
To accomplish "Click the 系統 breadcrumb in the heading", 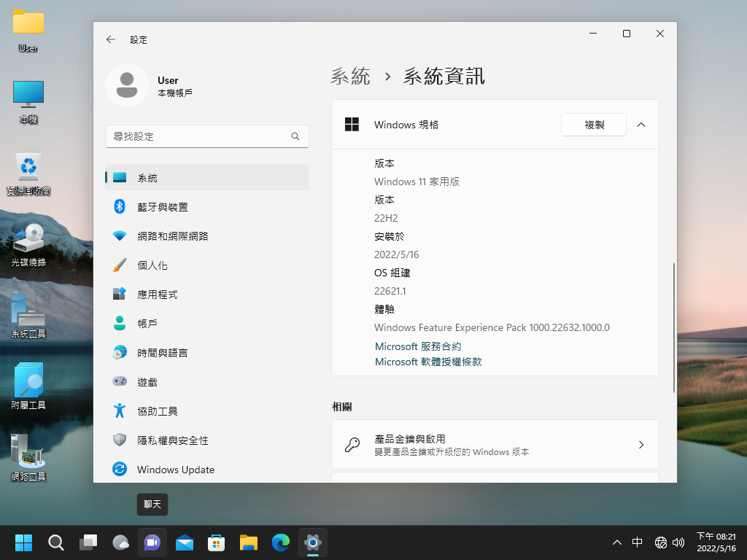I will tap(351, 76).
